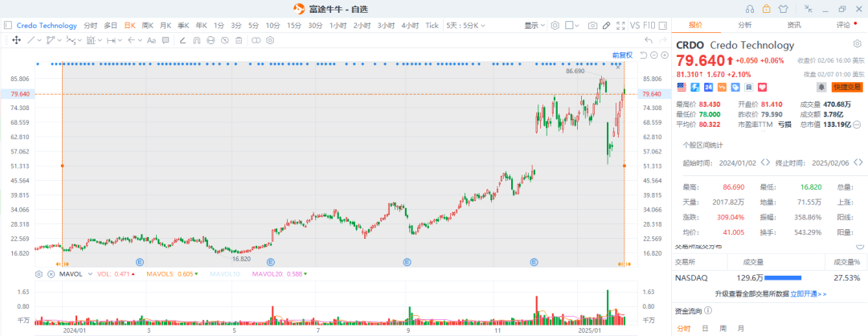Click the earnings E marker near month 9
This screenshot has height=336, width=868.
407,261
